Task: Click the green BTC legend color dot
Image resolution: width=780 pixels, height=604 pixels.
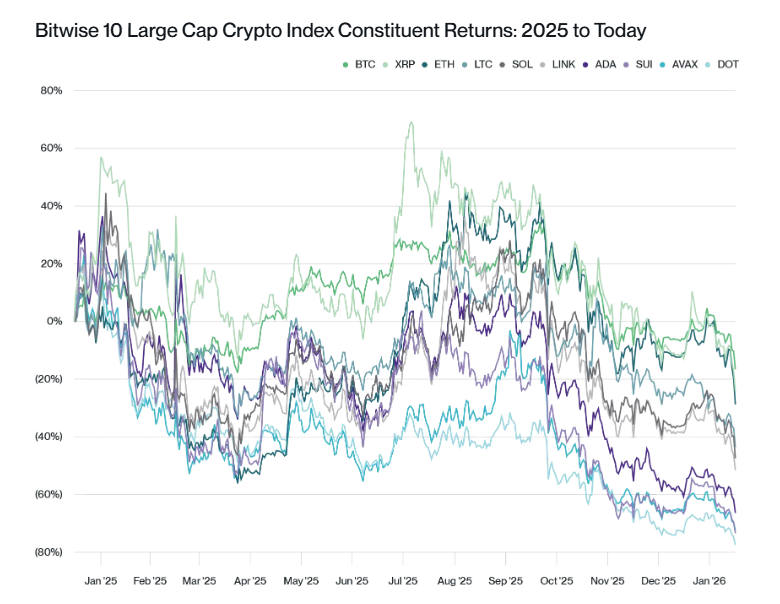Action: [x=345, y=64]
